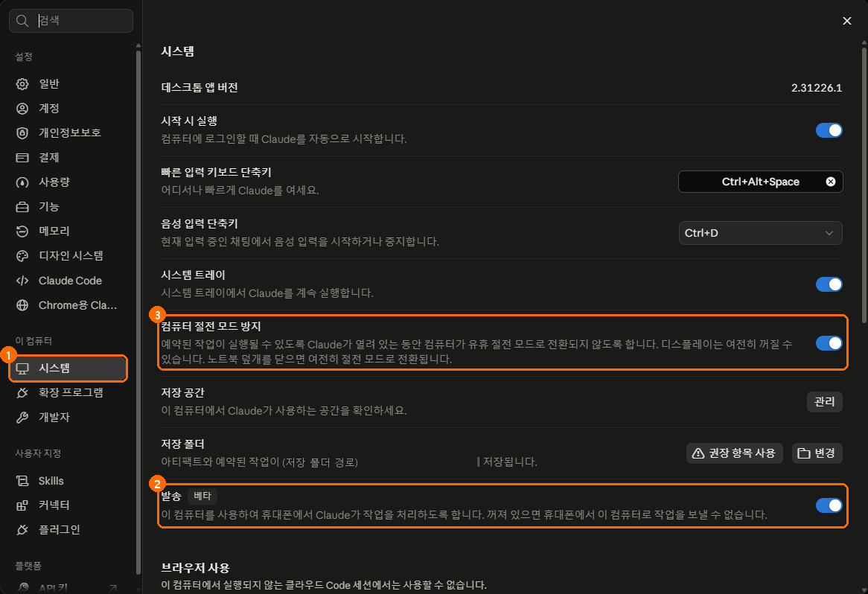
Task: Click the palette icon beside 디자인 시스템
Action: coord(22,256)
